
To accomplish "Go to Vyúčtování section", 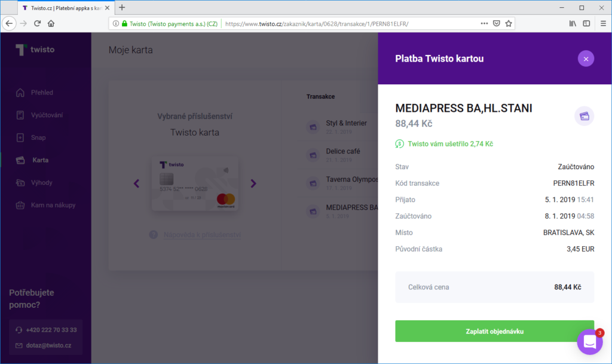I will point(47,115).
